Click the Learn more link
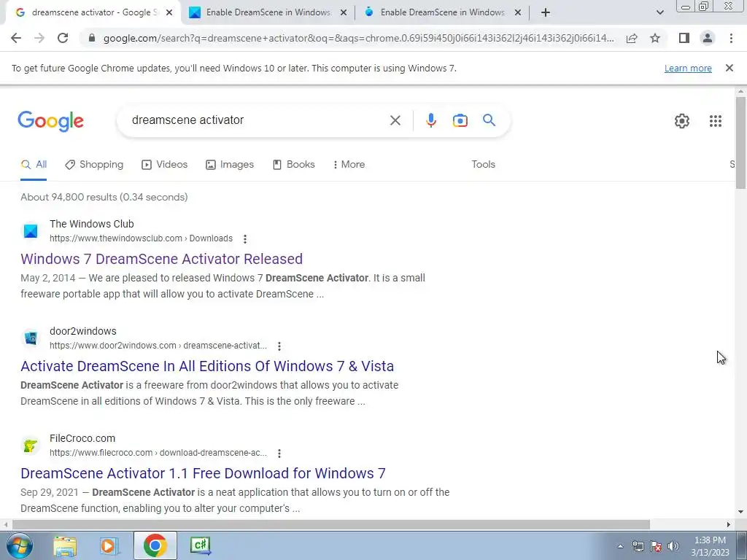Viewport: 747px width, 560px height. click(x=688, y=68)
